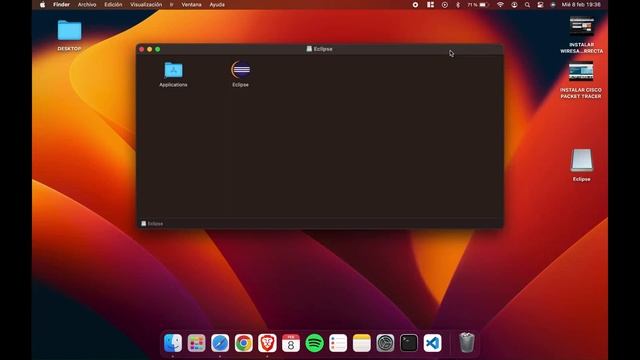Viewport: 640px width, 360px height.
Task: Launch Google Chrome from the Dock
Action: pos(244,343)
